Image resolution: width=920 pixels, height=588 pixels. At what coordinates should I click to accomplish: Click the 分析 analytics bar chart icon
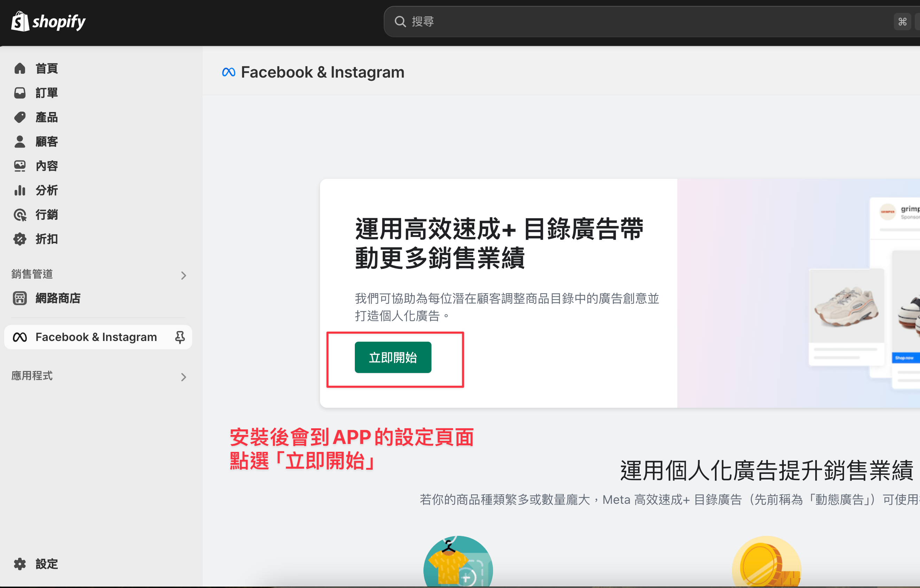(x=20, y=190)
